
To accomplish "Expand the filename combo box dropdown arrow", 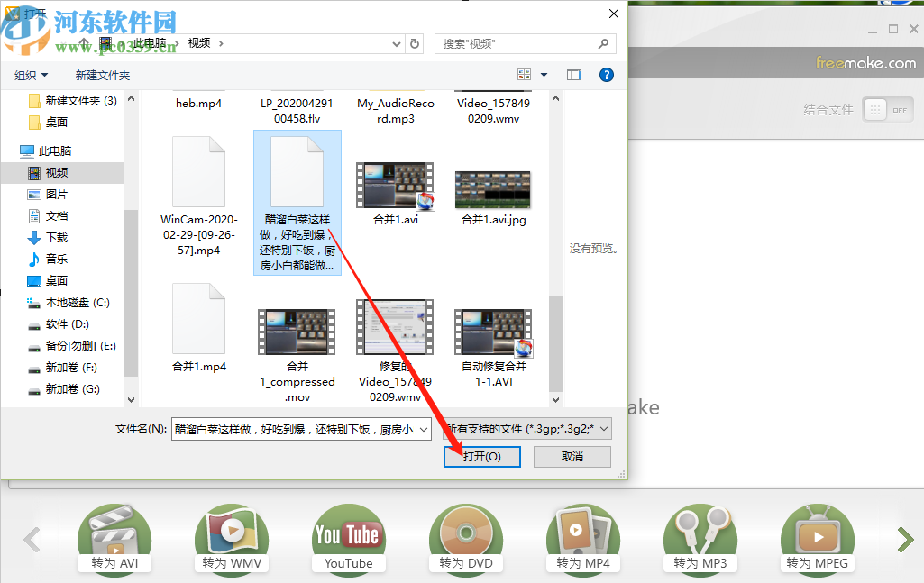I will coord(424,429).
